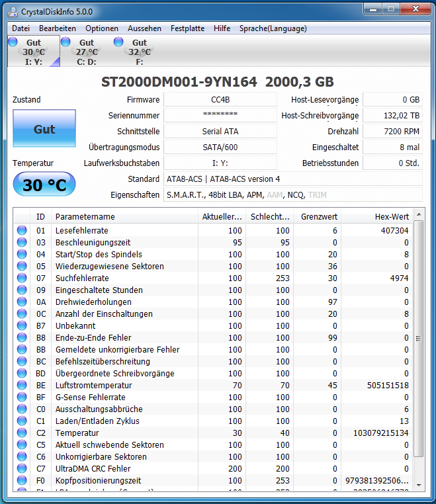Click status orb for Lesefehlerrate row
Image resolution: width=436 pixels, height=504 pixels.
coord(22,230)
